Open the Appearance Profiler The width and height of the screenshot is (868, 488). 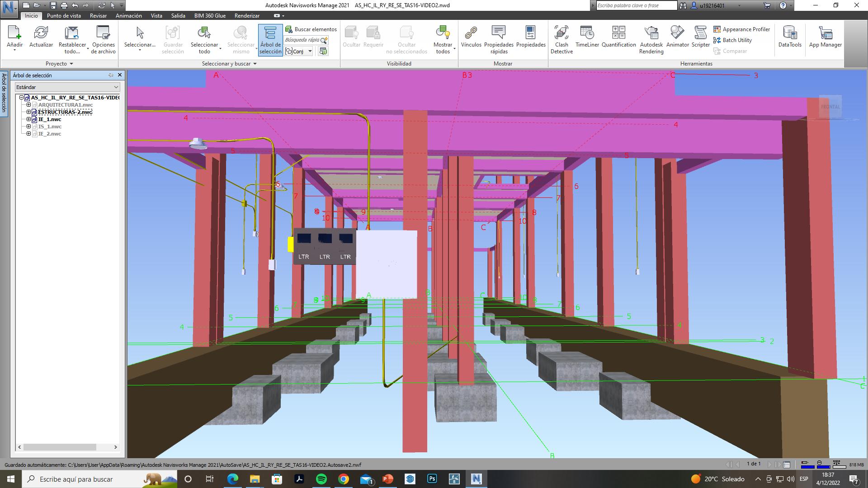[741, 29]
